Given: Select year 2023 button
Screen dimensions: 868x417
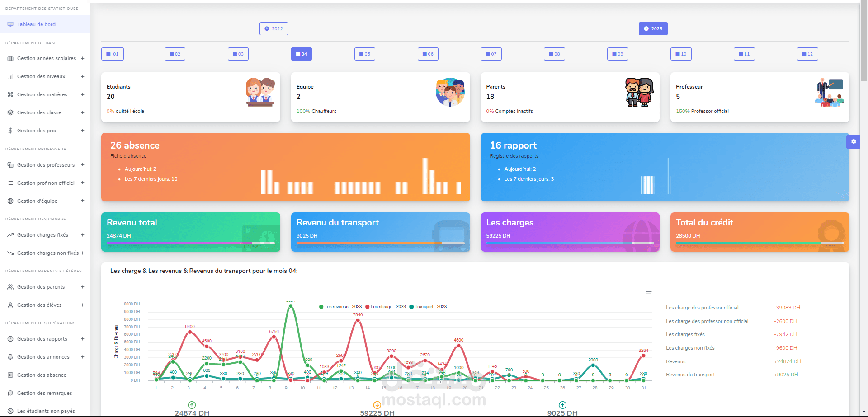Looking at the screenshot, I should pyautogui.click(x=653, y=28).
